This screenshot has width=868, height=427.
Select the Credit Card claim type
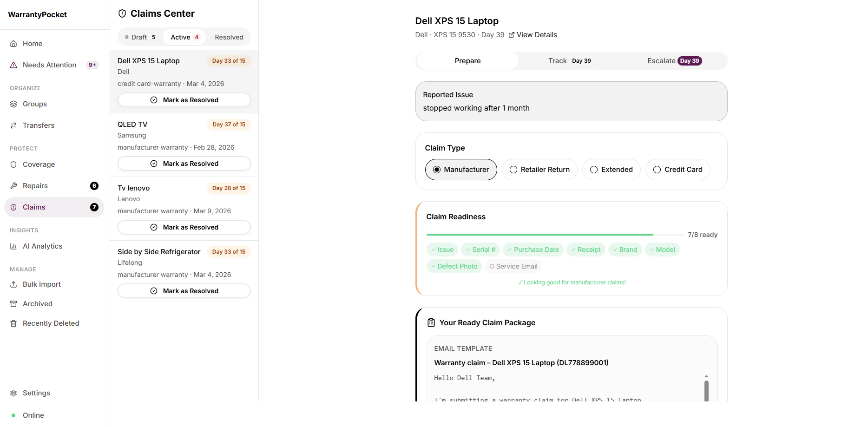tap(678, 170)
